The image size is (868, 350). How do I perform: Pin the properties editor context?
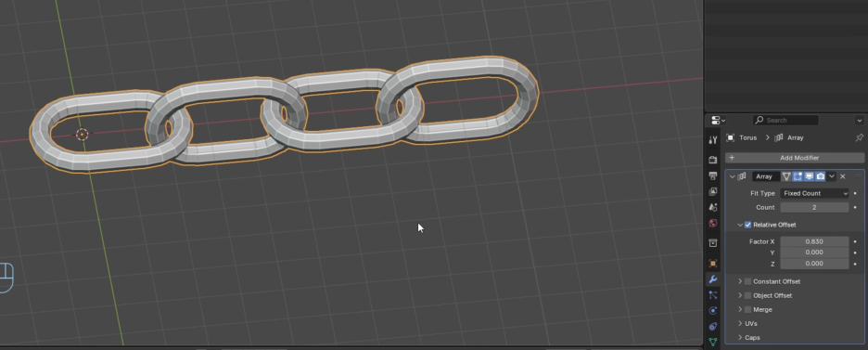click(859, 137)
